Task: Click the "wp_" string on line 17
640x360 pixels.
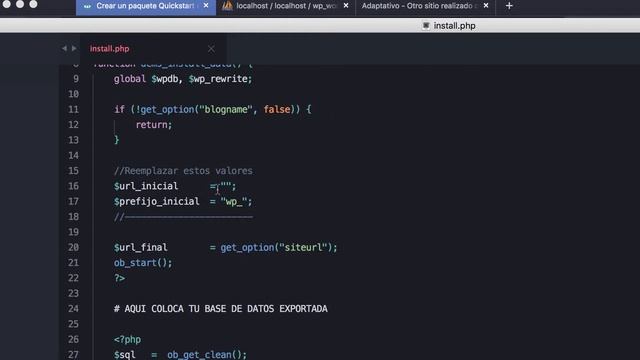Action: 234,202
